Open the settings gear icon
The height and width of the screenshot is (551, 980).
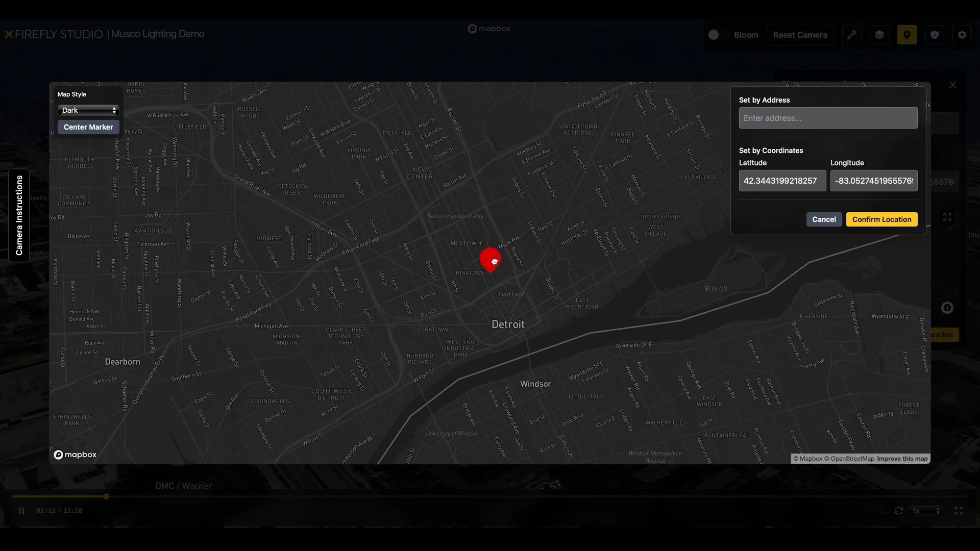[962, 35]
